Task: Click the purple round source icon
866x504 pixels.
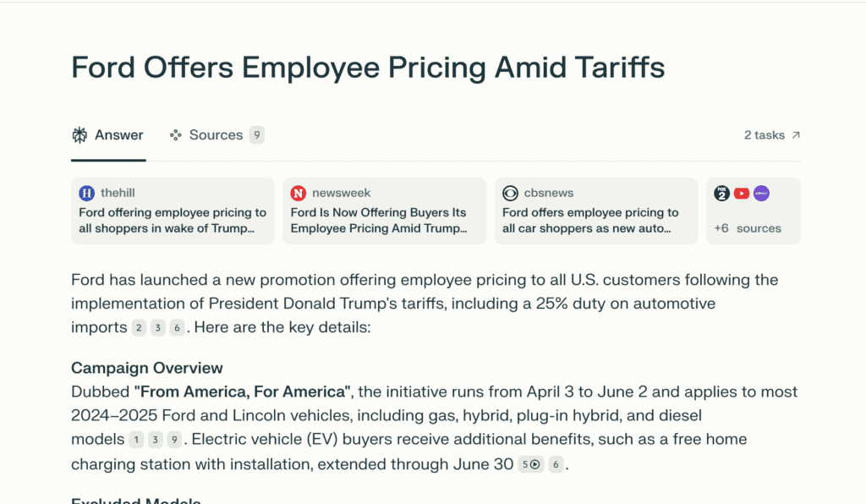Action: (x=761, y=193)
